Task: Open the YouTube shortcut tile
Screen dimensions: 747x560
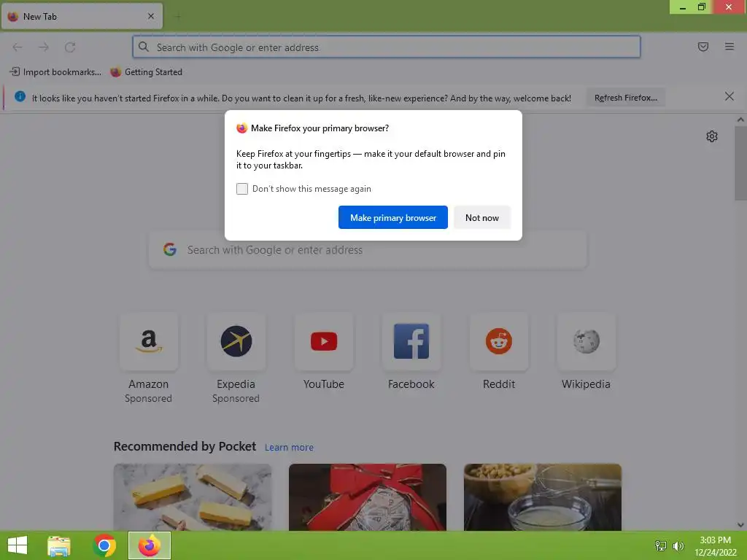Action: click(324, 342)
